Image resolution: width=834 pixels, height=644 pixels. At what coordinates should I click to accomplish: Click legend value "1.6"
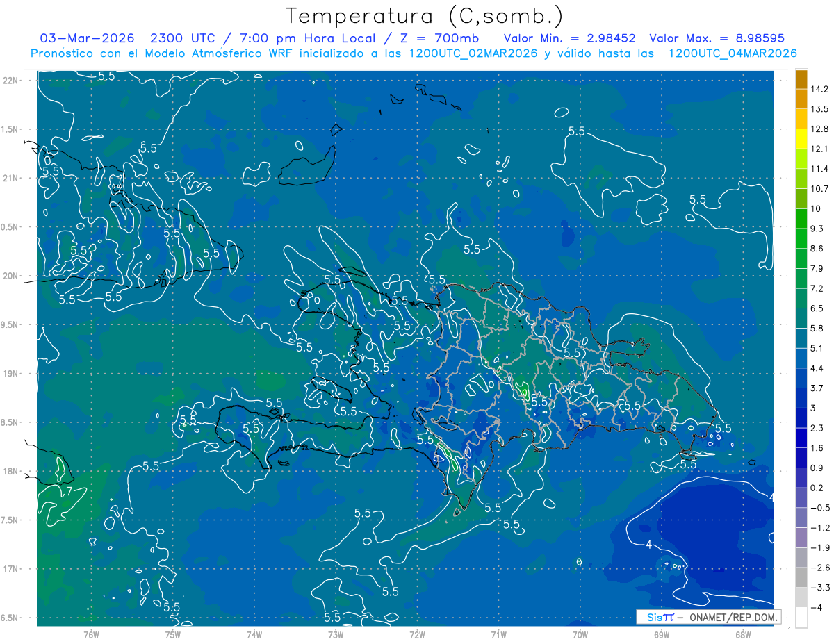click(x=818, y=448)
